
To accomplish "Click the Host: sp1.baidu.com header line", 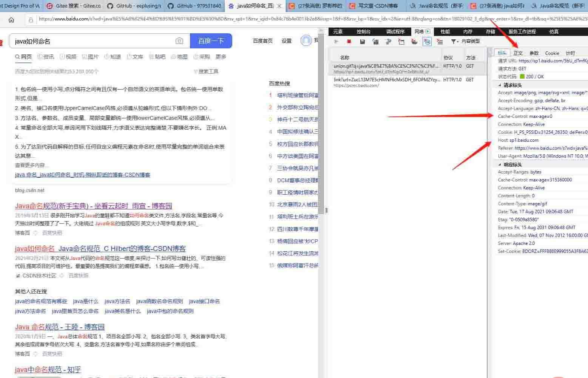I will [x=518, y=140].
